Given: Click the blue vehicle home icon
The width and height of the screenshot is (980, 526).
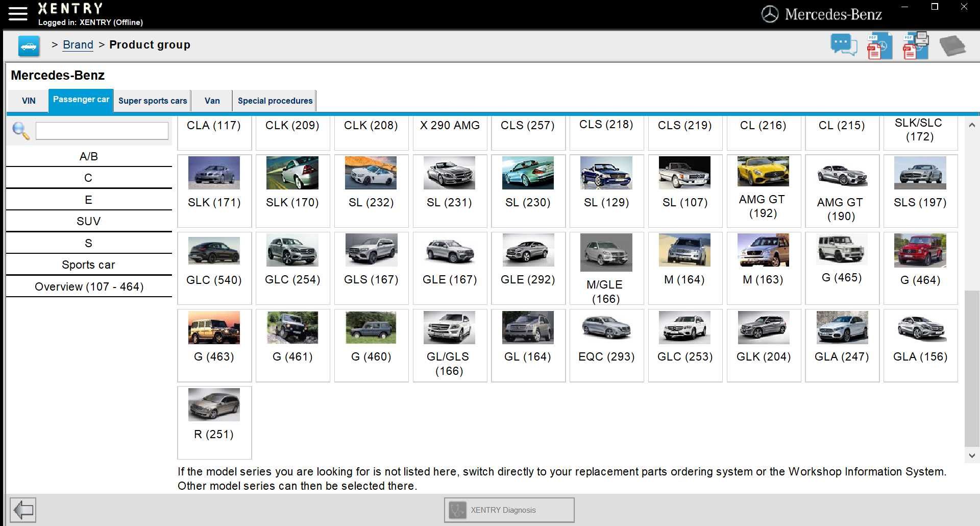Looking at the screenshot, I should pyautogui.click(x=29, y=46).
